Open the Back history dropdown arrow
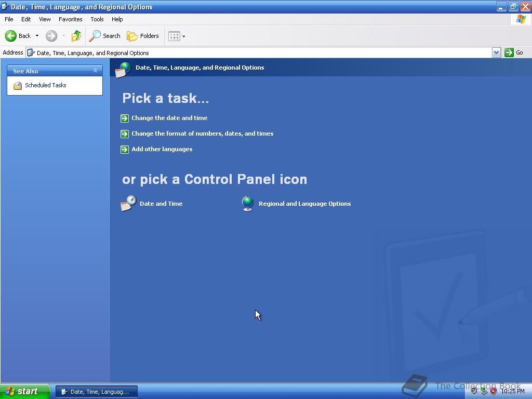532x399 pixels. 37,36
